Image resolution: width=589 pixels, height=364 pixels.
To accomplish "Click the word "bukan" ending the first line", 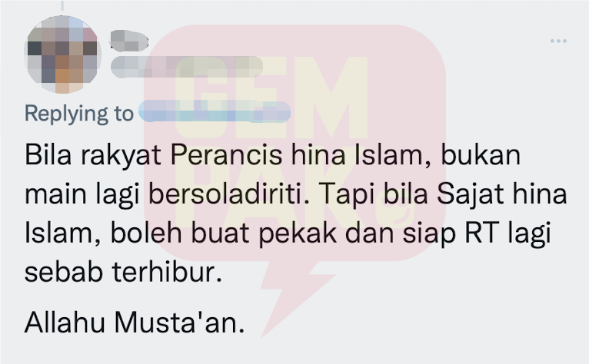I will (481, 154).
